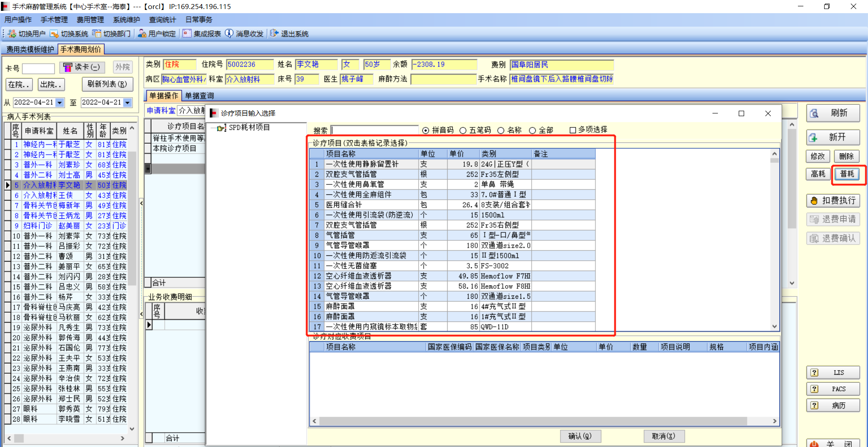The height and width of the screenshot is (447, 868).
Task: Enable the 多项选择 checkbox
Action: pos(573,130)
